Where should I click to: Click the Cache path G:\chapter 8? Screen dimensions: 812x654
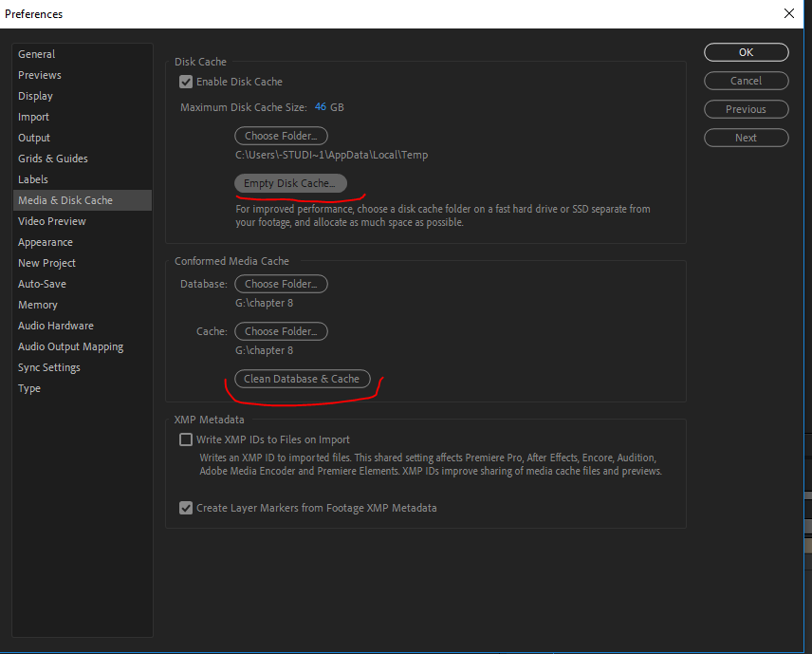(264, 351)
